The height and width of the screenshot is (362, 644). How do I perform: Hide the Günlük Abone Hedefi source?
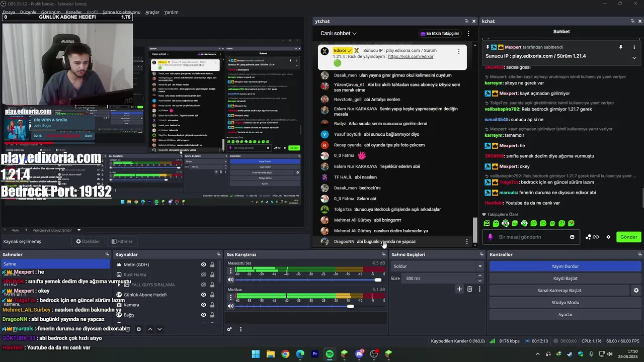pyautogui.click(x=203, y=295)
